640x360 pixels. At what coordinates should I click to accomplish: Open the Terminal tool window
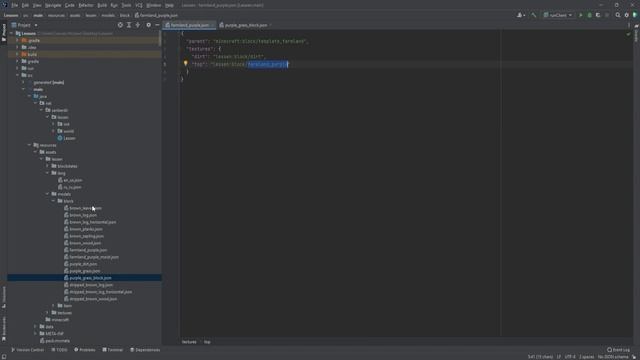click(x=113, y=350)
